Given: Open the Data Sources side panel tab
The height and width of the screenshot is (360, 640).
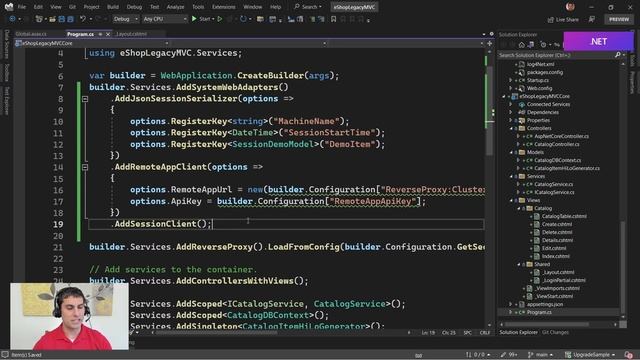Looking at the screenshot, I should tap(7, 44).
